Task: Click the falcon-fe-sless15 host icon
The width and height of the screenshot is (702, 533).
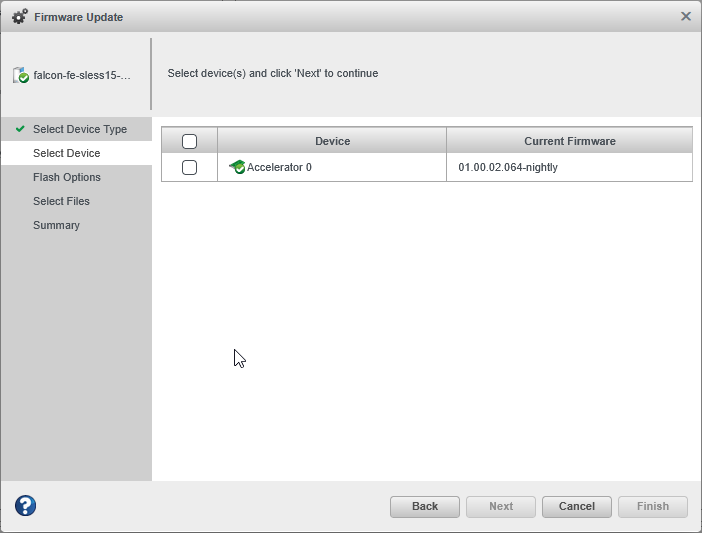Action: coord(20,75)
